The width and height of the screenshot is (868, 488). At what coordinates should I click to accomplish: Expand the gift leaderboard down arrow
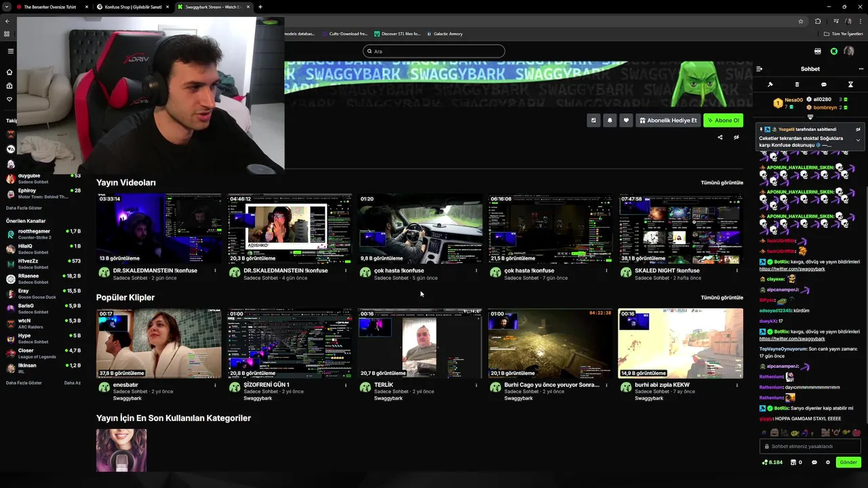click(x=810, y=117)
